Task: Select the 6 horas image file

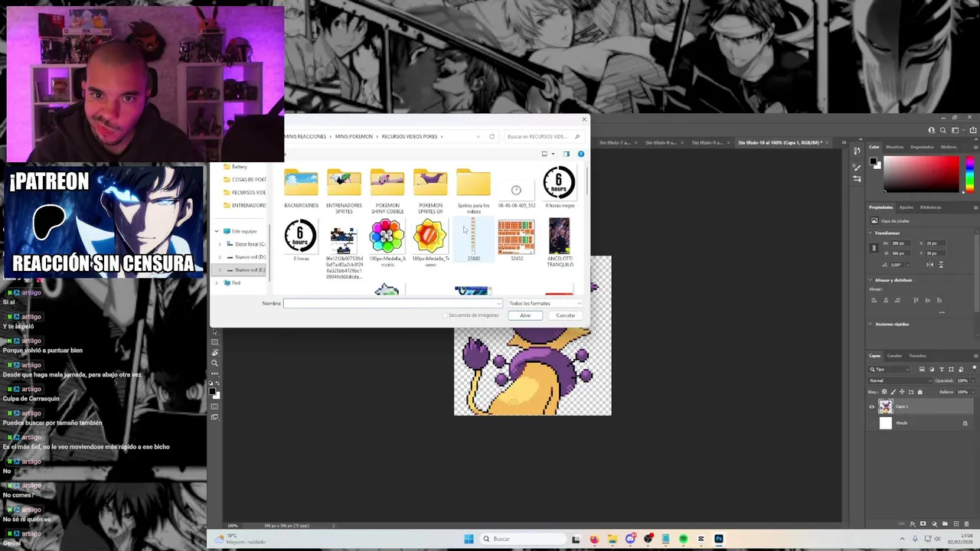Action: point(301,240)
